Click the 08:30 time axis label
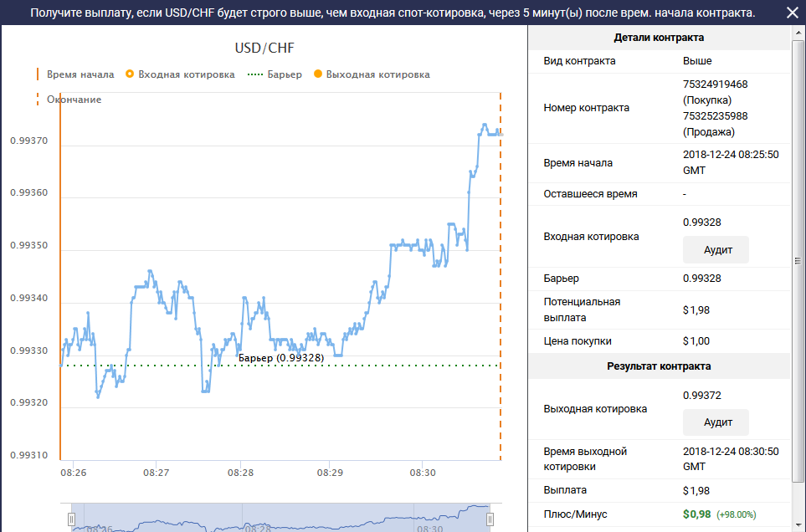The height and width of the screenshot is (532, 806). (x=423, y=473)
